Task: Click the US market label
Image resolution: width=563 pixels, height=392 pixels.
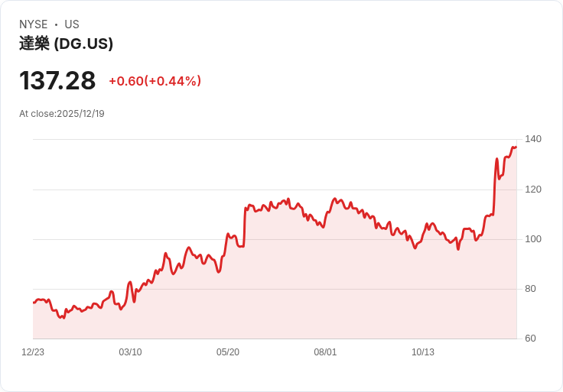Action: 72,24
